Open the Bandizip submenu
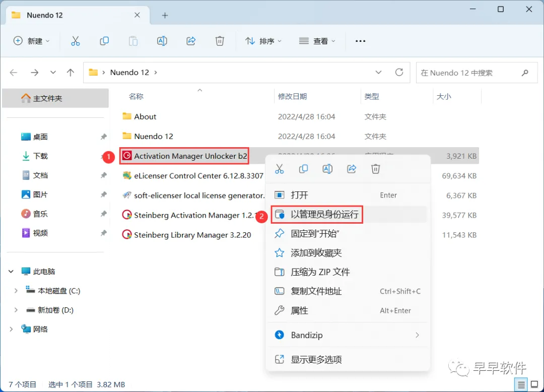This screenshot has width=544, height=392. click(x=348, y=335)
